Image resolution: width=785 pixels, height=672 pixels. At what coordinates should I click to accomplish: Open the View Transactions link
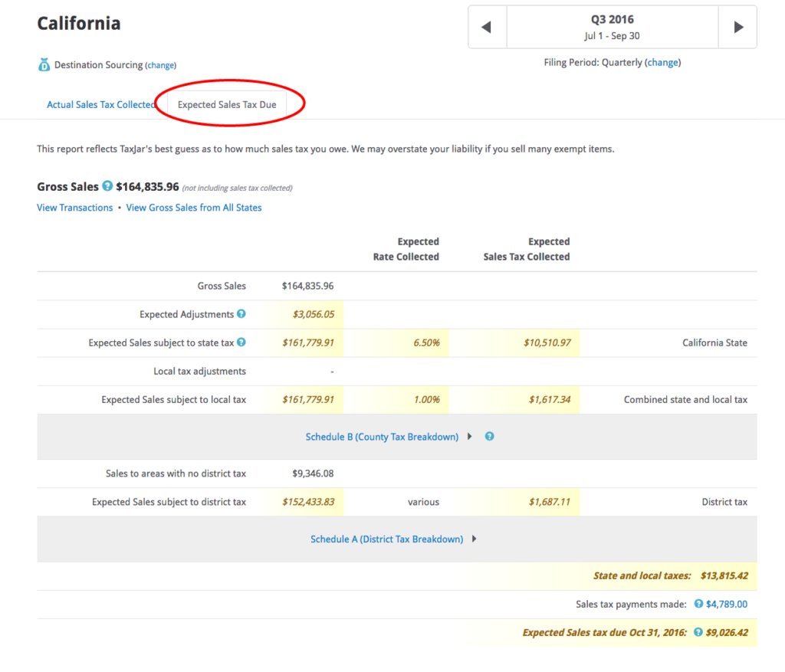75,208
